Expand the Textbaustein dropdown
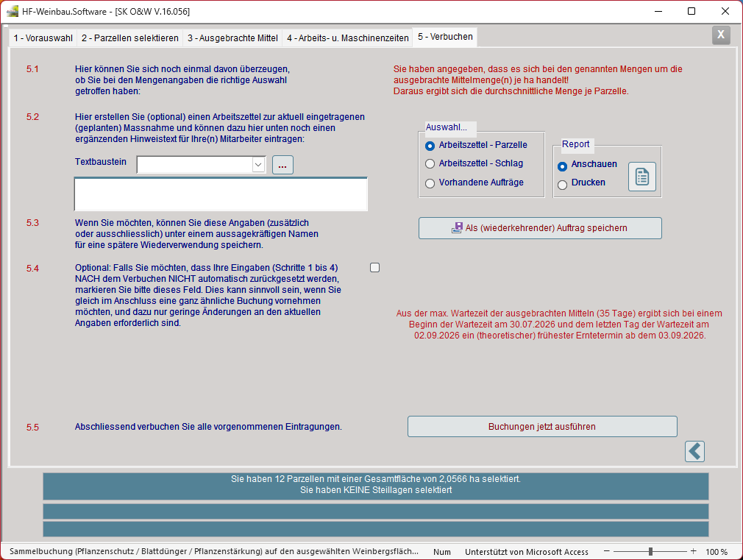This screenshot has width=743, height=560. click(x=258, y=165)
